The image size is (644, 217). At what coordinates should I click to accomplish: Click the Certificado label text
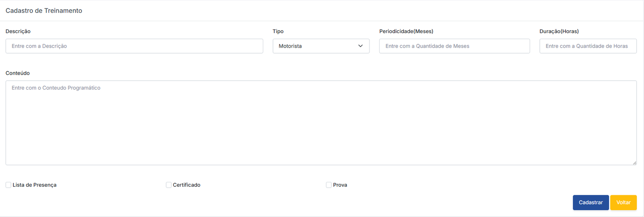click(187, 185)
